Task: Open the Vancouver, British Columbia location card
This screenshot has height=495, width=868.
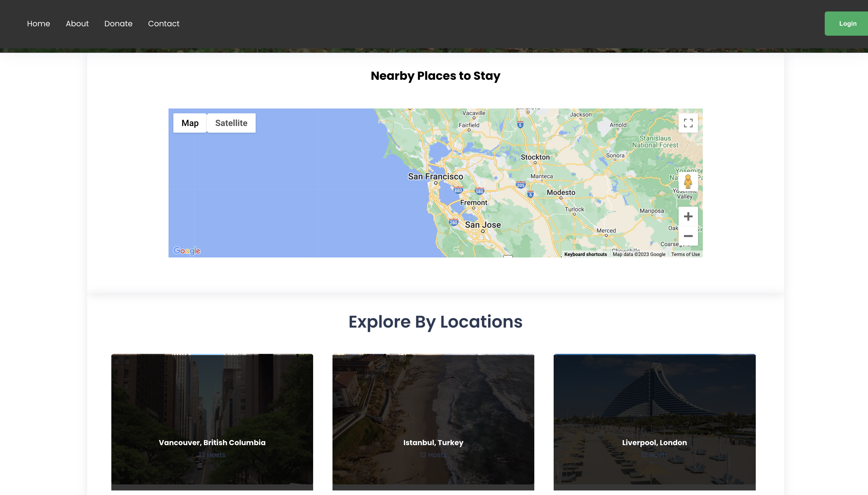Action: click(x=212, y=419)
